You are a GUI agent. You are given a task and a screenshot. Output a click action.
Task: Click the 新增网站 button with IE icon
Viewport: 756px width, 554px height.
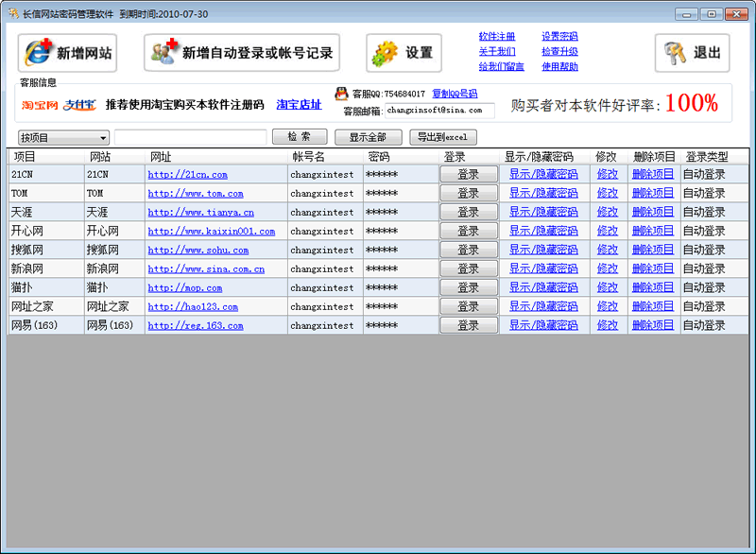67,53
